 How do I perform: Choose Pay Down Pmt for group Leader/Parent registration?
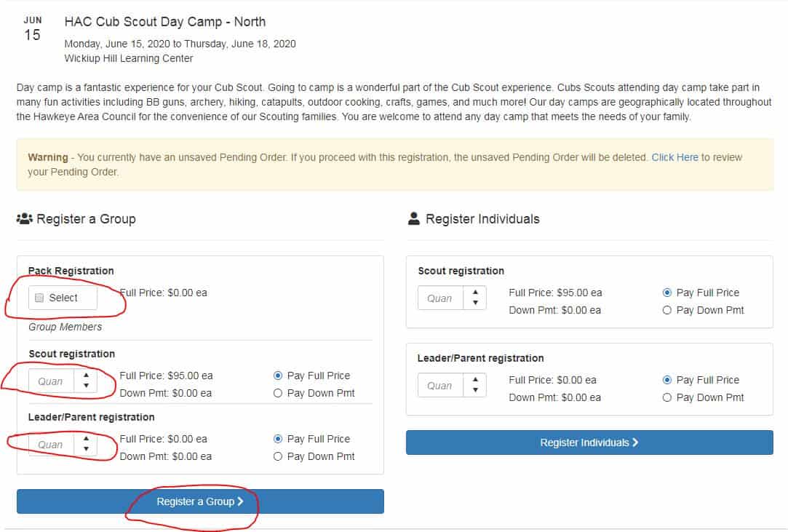point(277,456)
